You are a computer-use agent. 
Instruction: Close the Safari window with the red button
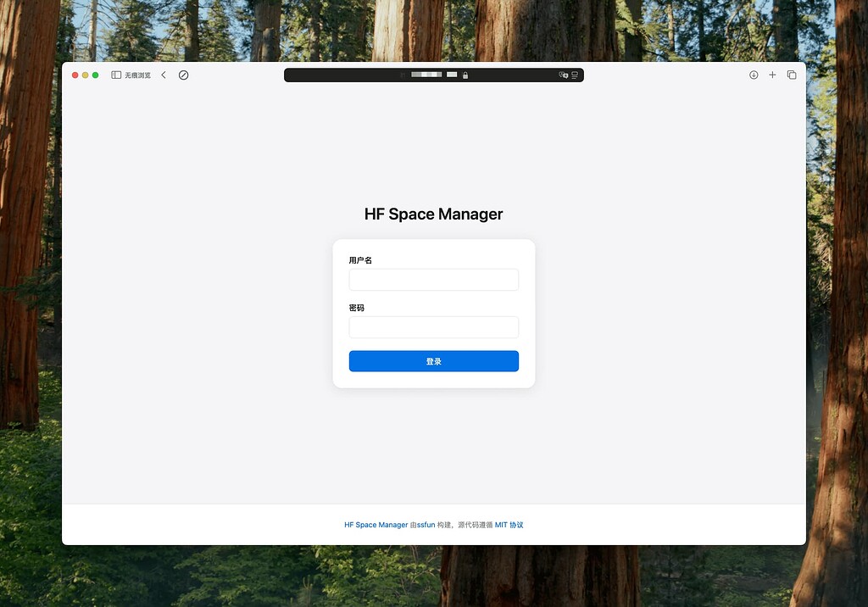[x=75, y=75]
